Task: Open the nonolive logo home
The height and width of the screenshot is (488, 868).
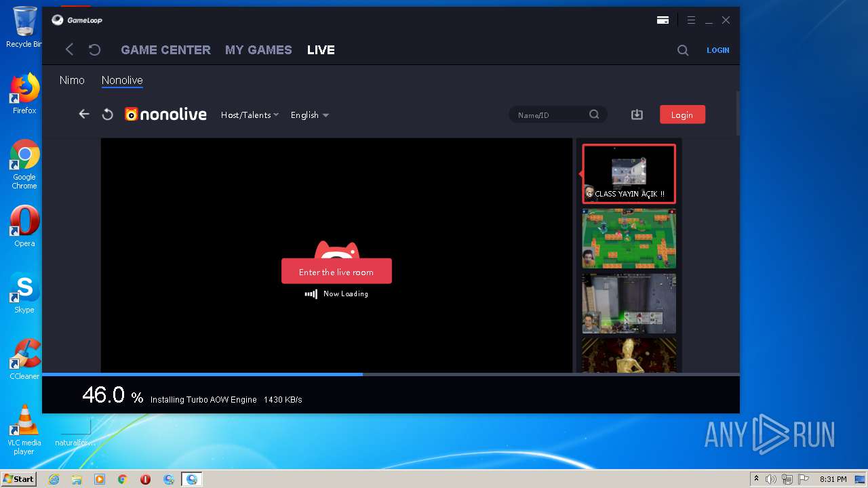Action: pyautogui.click(x=165, y=115)
